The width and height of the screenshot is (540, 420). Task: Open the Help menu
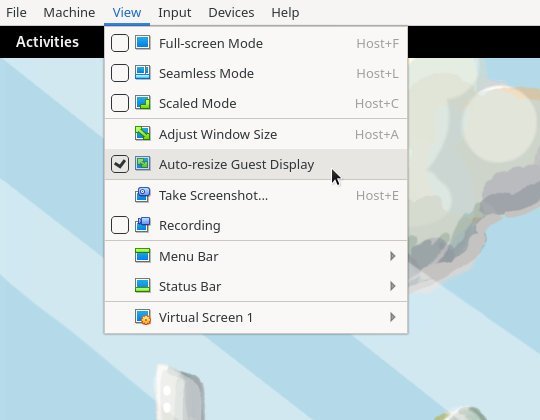click(285, 12)
